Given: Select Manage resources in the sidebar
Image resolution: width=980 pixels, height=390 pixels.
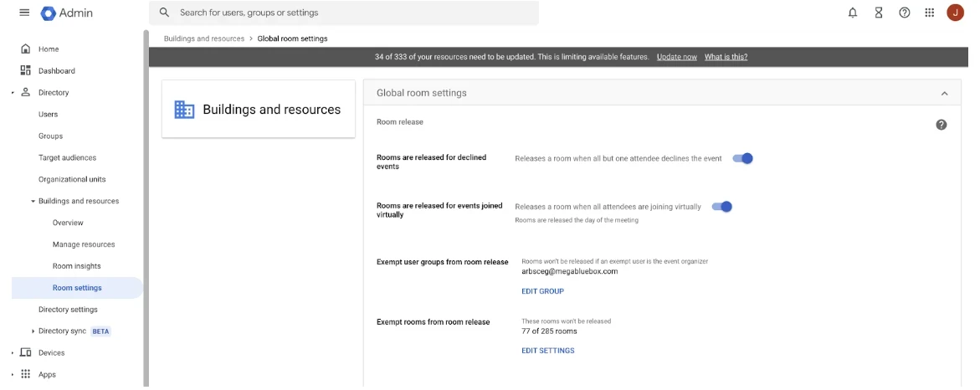Looking at the screenshot, I should (84, 244).
